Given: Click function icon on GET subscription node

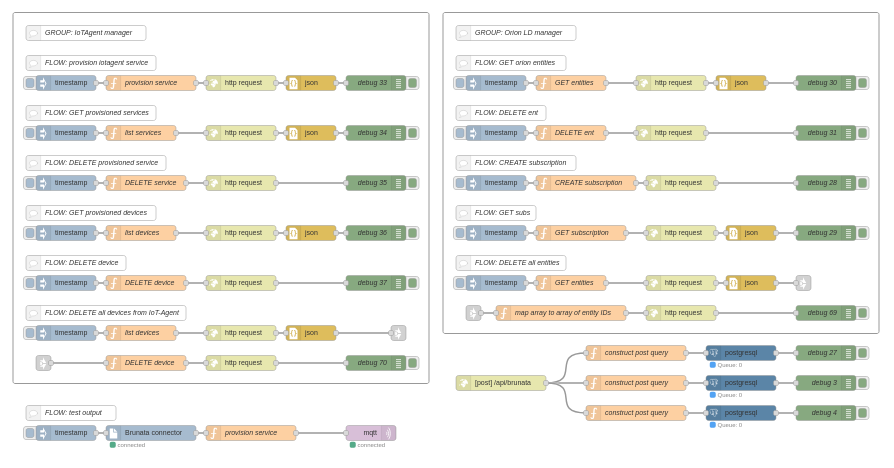Looking at the screenshot, I should [x=543, y=233].
